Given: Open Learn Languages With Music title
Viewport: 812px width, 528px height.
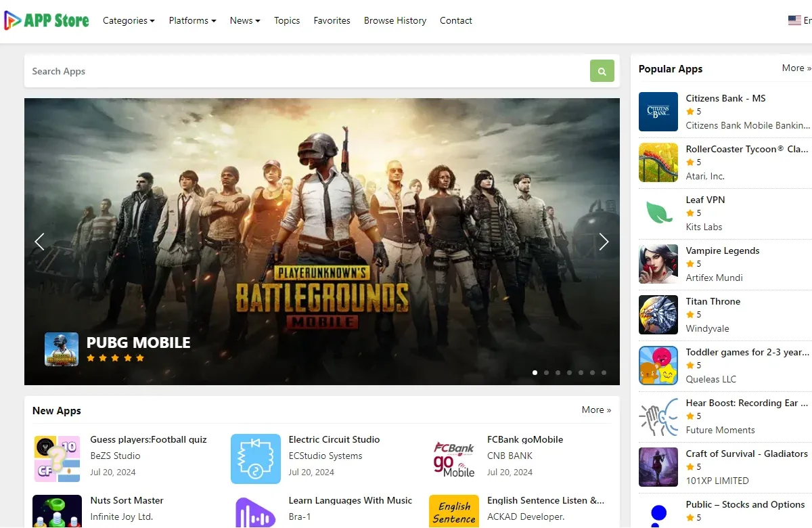Looking at the screenshot, I should (x=351, y=500).
